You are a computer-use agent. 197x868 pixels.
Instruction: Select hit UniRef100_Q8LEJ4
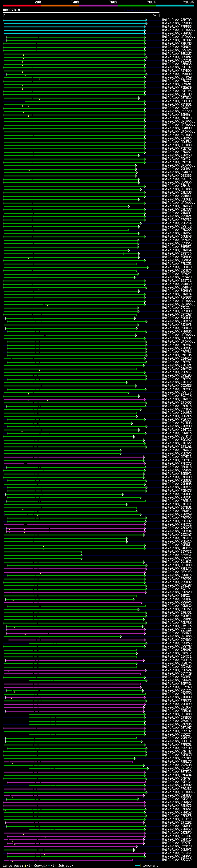pyautogui.click(x=177, y=741)
